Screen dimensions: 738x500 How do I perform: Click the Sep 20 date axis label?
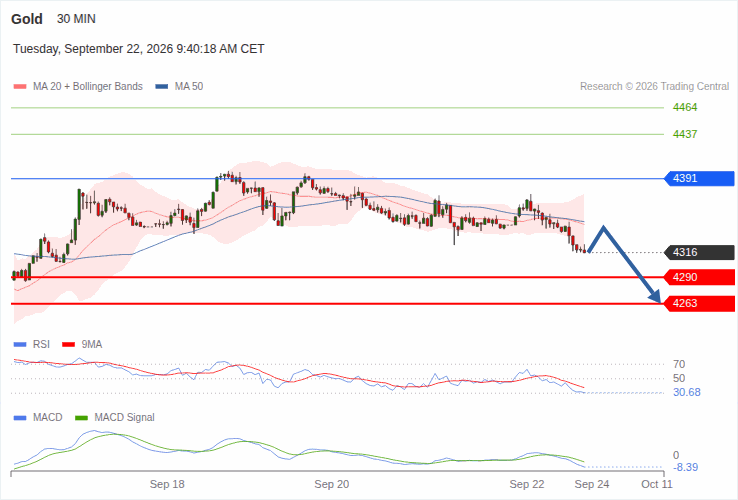pos(332,484)
